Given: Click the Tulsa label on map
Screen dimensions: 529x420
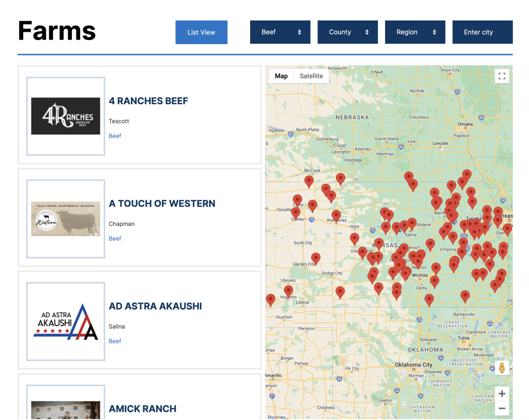Looking at the screenshot, I should pyautogui.click(x=463, y=338).
